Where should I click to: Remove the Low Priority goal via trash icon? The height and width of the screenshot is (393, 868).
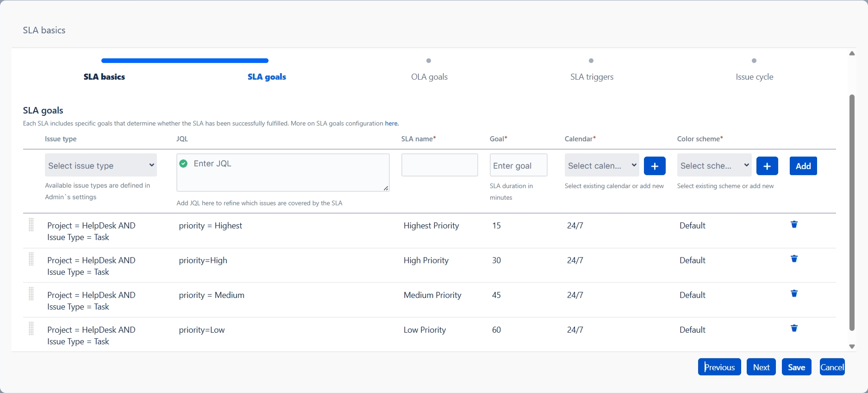click(x=794, y=329)
